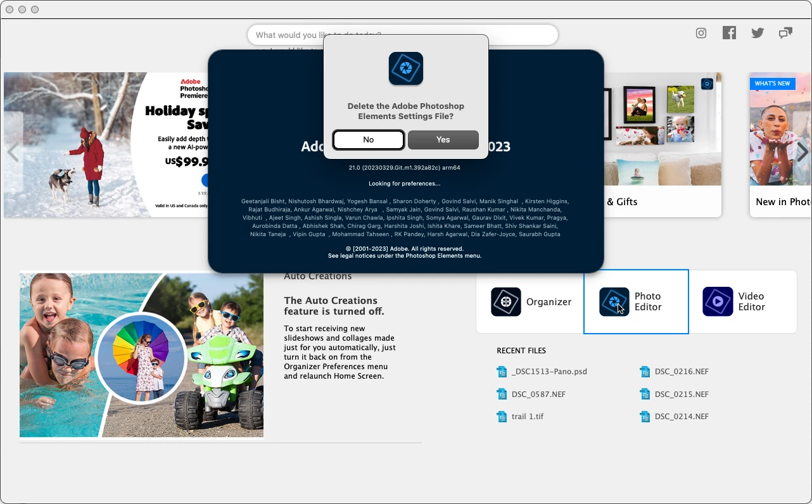Click the Video Editor label
Image resolution: width=812 pixels, height=504 pixels.
(x=752, y=301)
